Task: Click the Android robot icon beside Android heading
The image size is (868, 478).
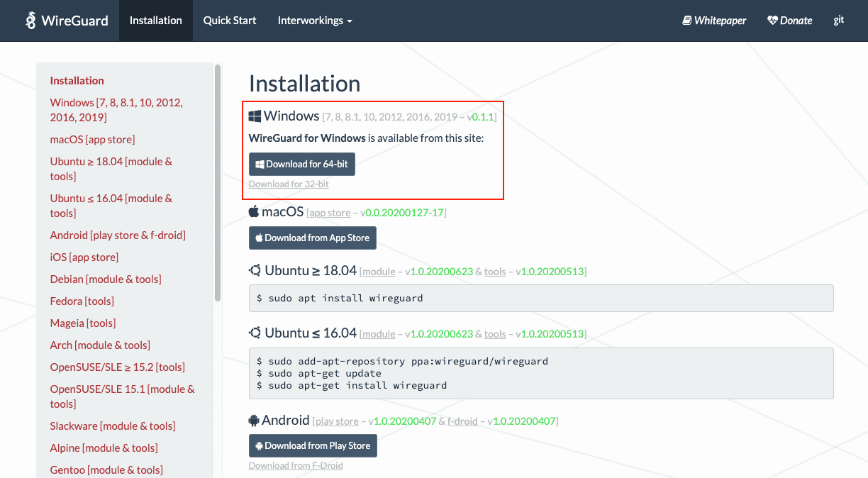Action: 254,421
